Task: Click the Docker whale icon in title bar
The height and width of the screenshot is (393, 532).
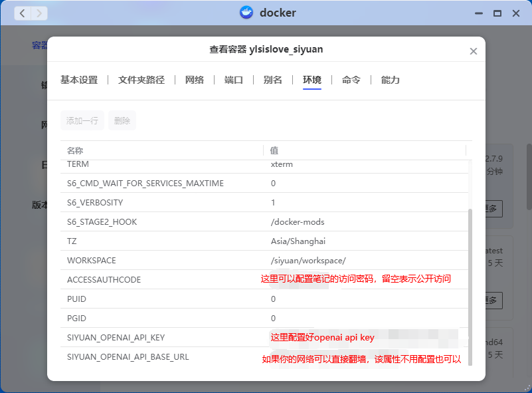Action: pyautogui.click(x=246, y=13)
